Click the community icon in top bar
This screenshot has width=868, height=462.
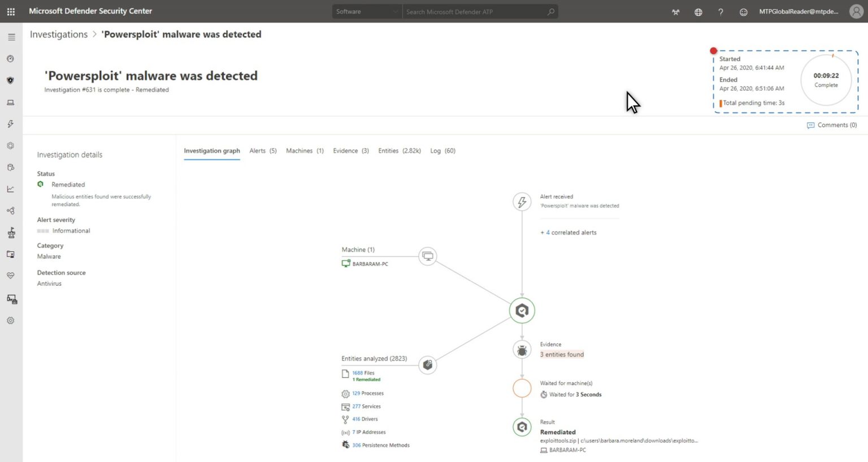click(676, 11)
